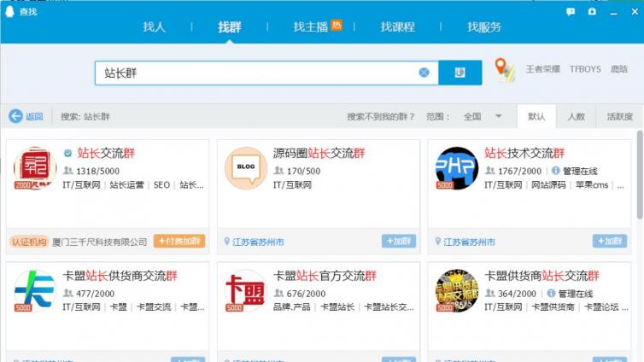Click the search box containing 站长群
The height and width of the screenshot is (362, 644).
pyautogui.click(x=266, y=73)
